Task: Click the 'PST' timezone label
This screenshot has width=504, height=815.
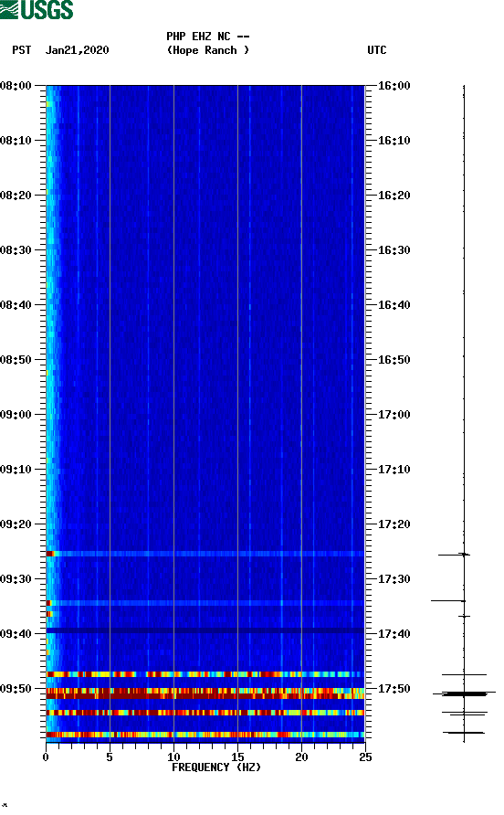Action: click(22, 50)
